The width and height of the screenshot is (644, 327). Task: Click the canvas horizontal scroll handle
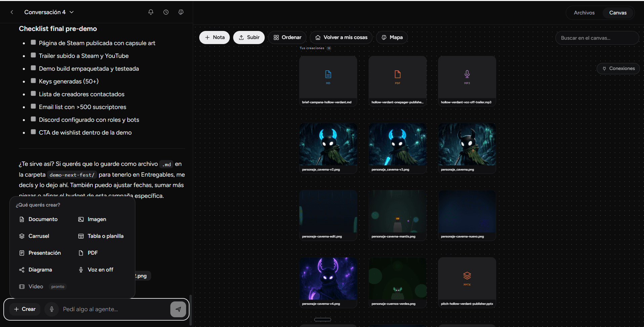point(323,320)
